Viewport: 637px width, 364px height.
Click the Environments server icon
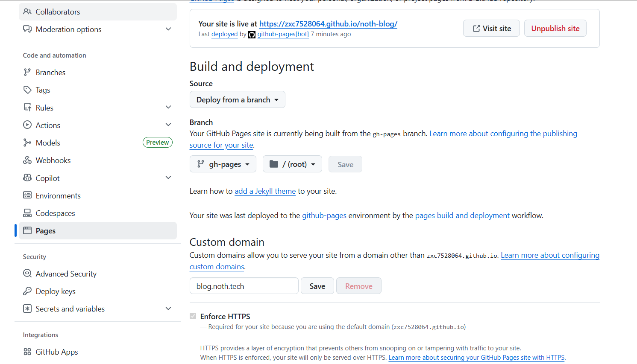point(27,195)
